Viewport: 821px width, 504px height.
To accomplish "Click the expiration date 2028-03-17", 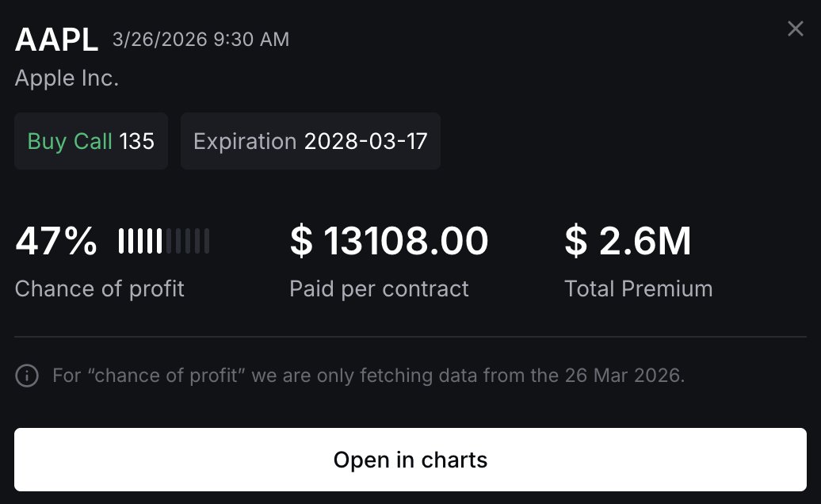I will 365,141.
